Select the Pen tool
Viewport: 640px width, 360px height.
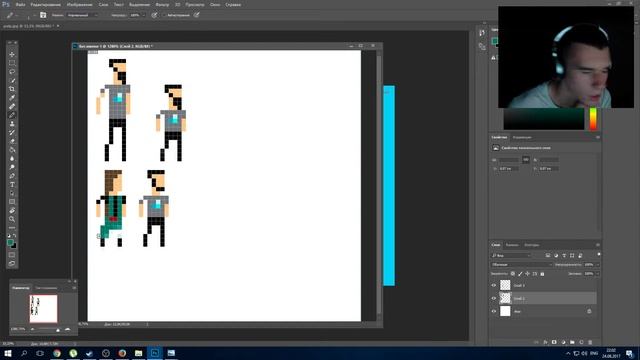12,176
